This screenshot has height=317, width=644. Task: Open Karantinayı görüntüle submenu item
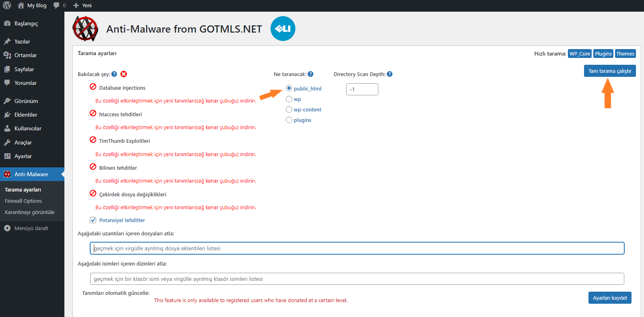click(30, 212)
